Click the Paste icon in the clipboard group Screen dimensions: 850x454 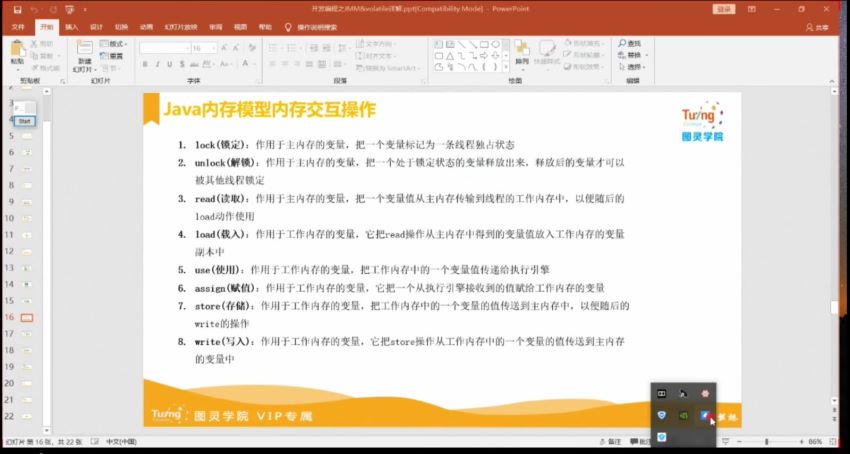pos(17,50)
